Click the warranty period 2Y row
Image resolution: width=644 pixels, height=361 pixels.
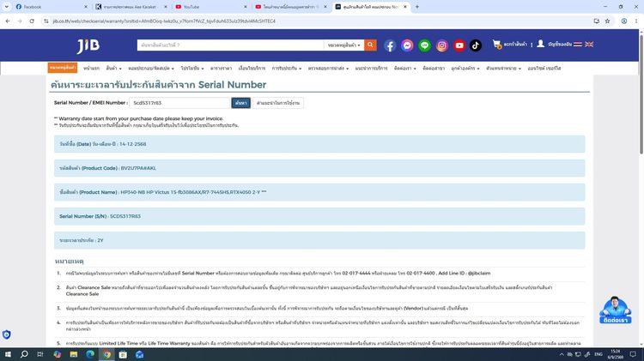coord(319,240)
